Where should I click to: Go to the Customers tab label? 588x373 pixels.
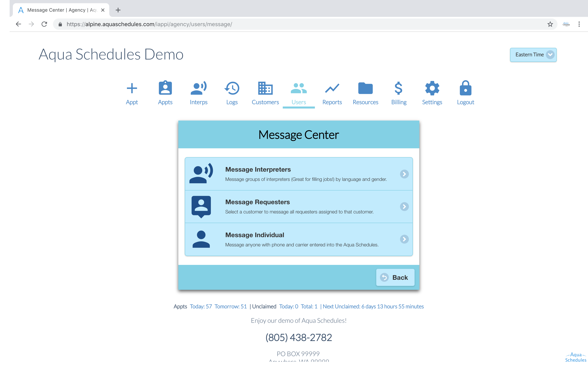[x=265, y=102]
